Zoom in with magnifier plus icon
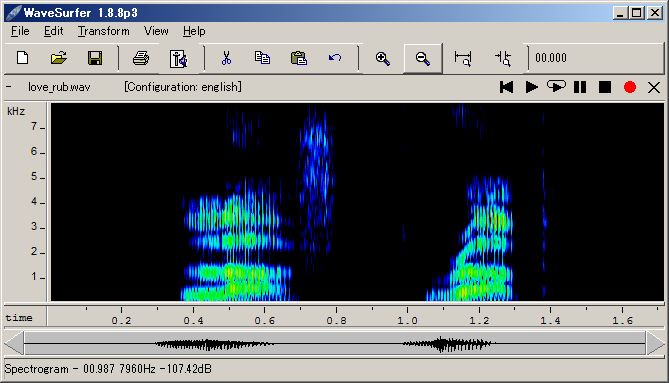669x383 pixels. pos(383,58)
